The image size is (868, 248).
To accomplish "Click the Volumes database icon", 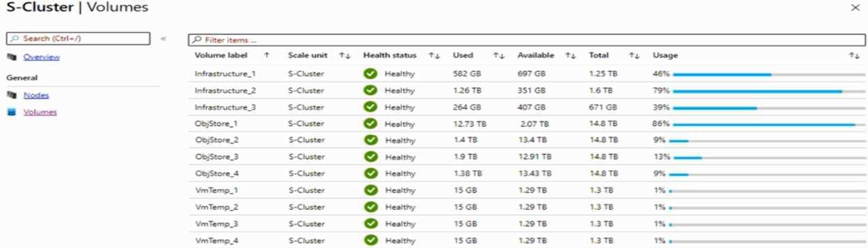I will [11, 112].
